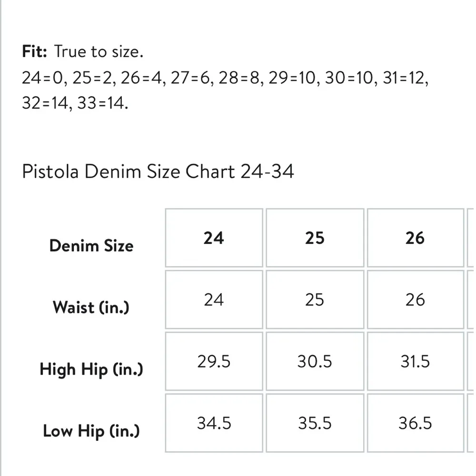Click the bold 24 Denim Size cell
Viewport: 476px width, 476px height.
pos(214,238)
